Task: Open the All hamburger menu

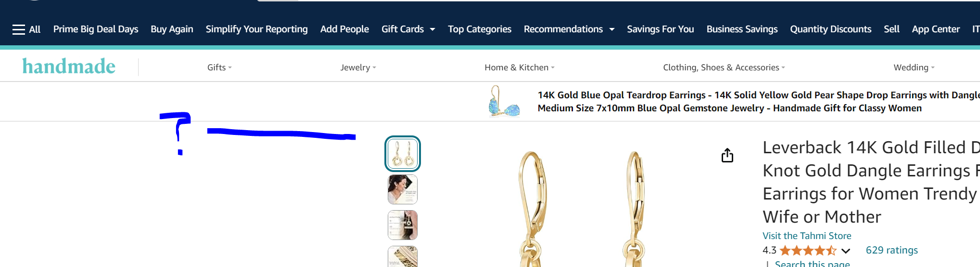Action: 26,29
